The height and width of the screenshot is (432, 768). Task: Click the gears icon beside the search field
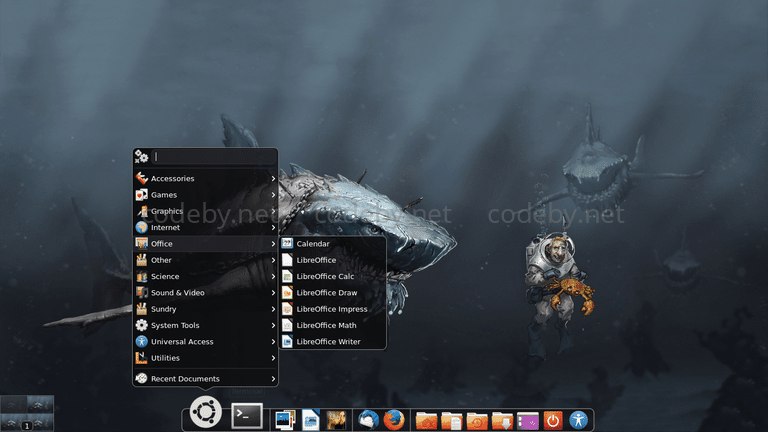coord(141,157)
